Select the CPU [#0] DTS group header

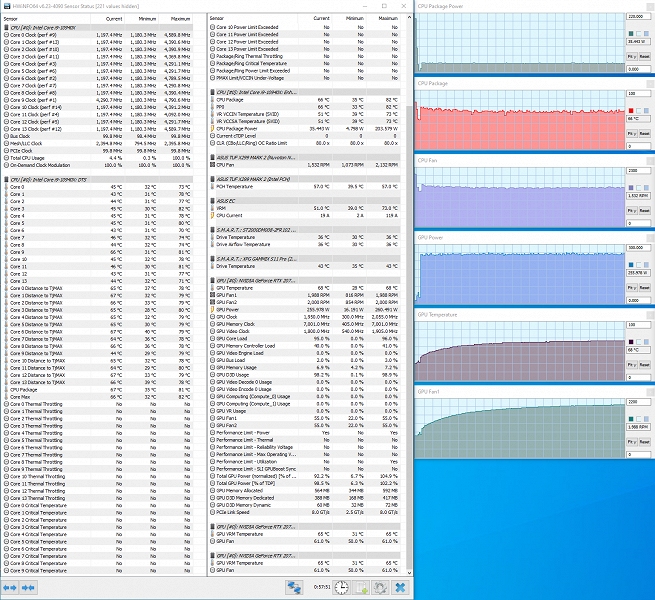pos(97,180)
